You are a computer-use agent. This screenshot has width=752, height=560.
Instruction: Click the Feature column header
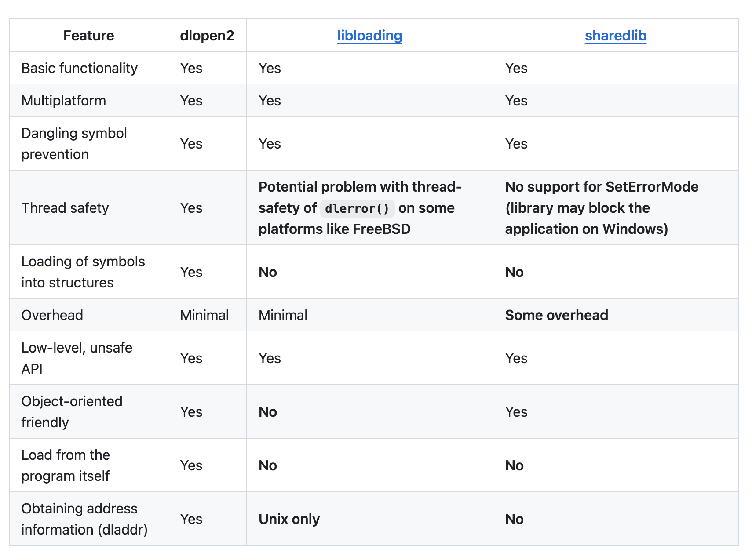coord(88,36)
